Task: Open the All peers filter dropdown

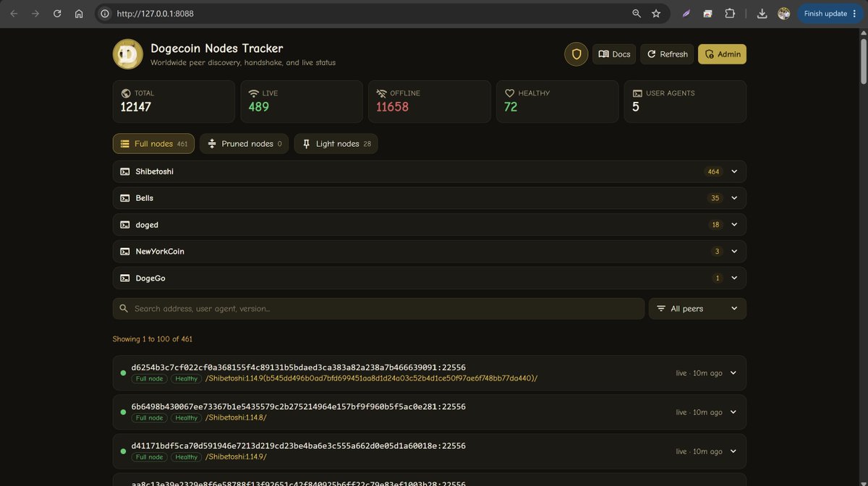Action: [697, 309]
